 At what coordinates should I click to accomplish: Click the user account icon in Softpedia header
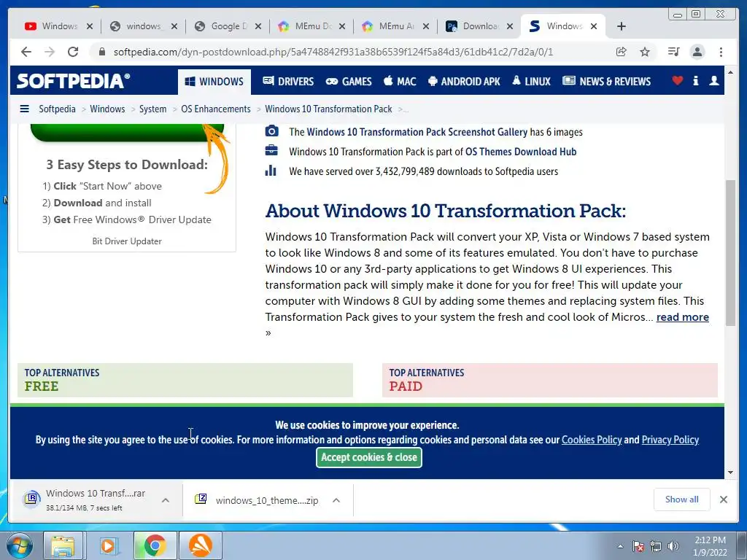click(713, 80)
